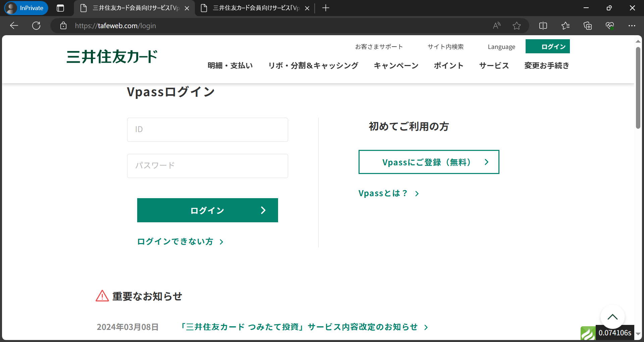Click the Vpassログイン heading
This screenshot has width=644, height=342.
click(171, 92)
